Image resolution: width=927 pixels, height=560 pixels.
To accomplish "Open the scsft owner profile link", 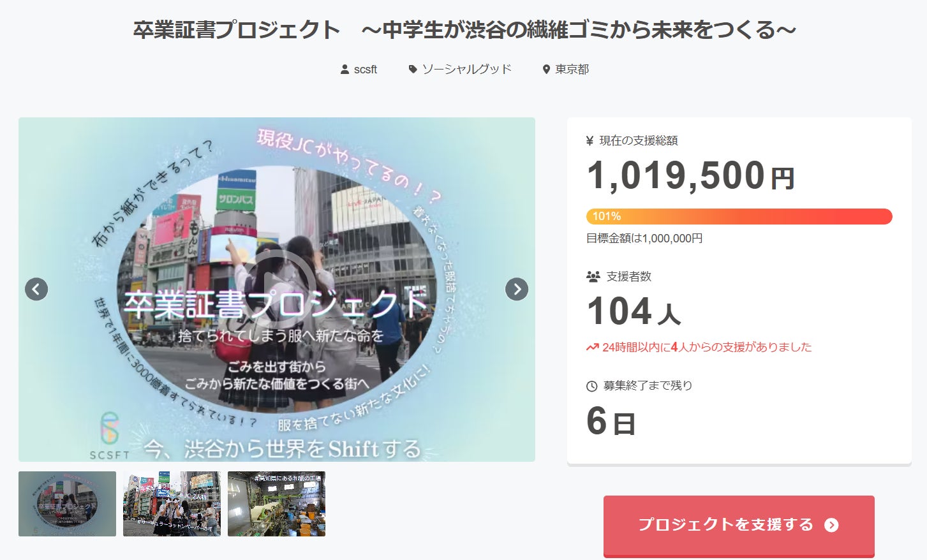I will 366,69.
